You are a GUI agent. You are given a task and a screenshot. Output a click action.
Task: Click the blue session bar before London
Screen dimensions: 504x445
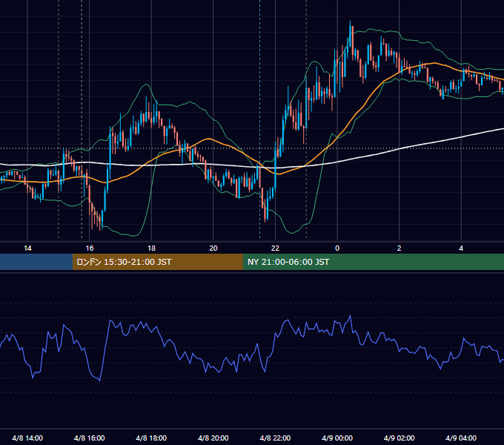pos(36,262)
